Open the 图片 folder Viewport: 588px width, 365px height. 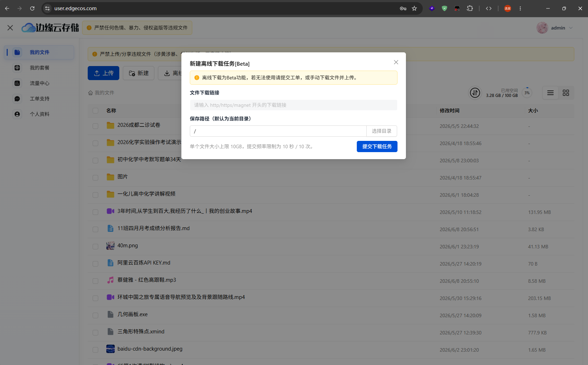(x=122, y=177)
